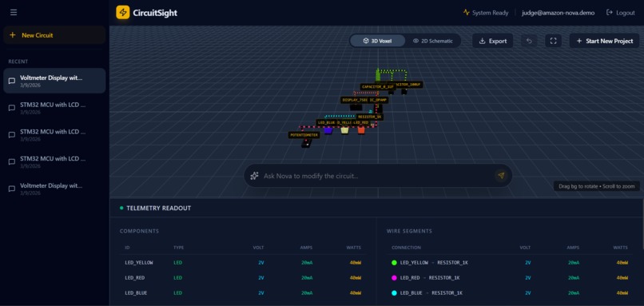The image size is (644, 306).
Task: Click judge@amazon-nova.demo account label
Action: (558, 13)
